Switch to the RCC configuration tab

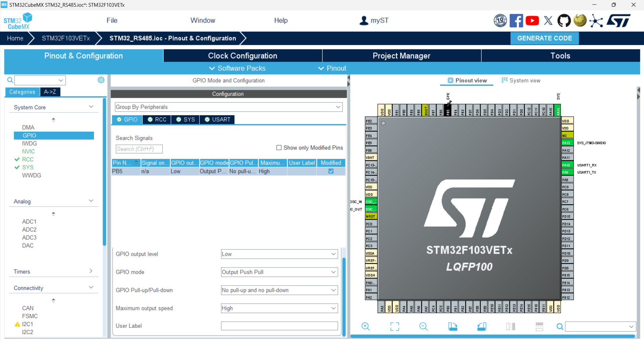[x=157, y=120]
